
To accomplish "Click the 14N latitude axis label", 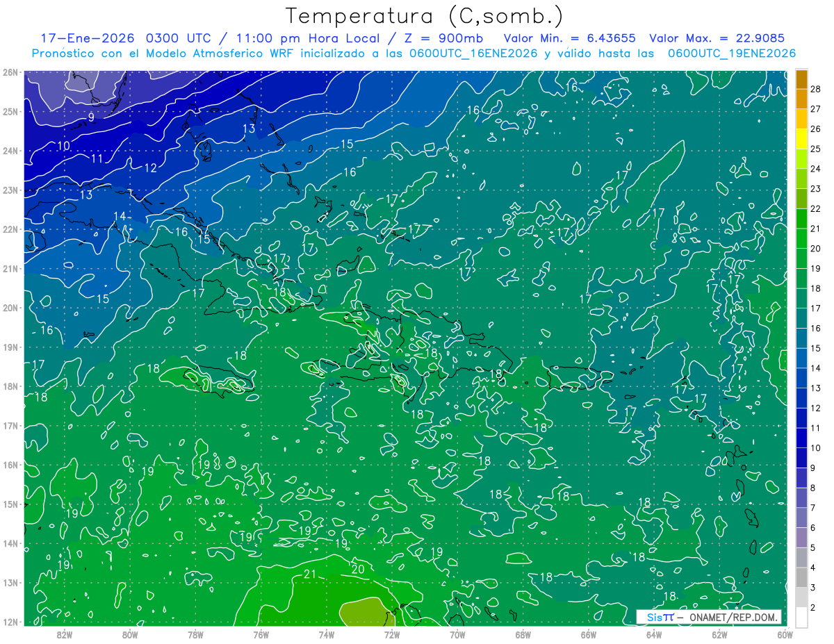I will pyautogui.click(x=10, y=543).
